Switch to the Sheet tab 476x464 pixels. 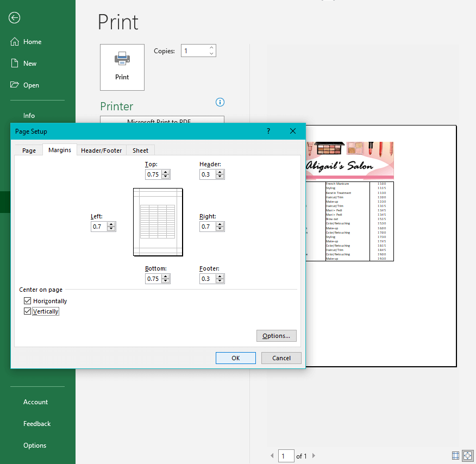click(140, 151)
